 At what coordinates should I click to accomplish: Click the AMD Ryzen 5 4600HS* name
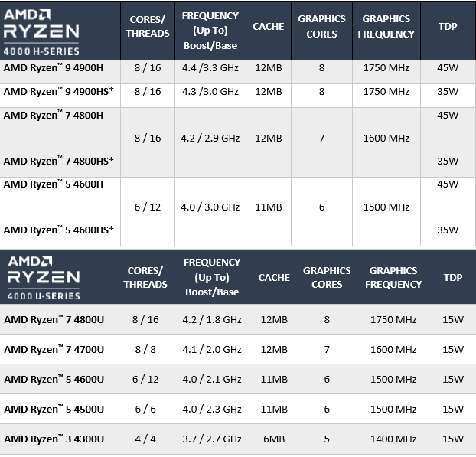(x=59, y=230)
